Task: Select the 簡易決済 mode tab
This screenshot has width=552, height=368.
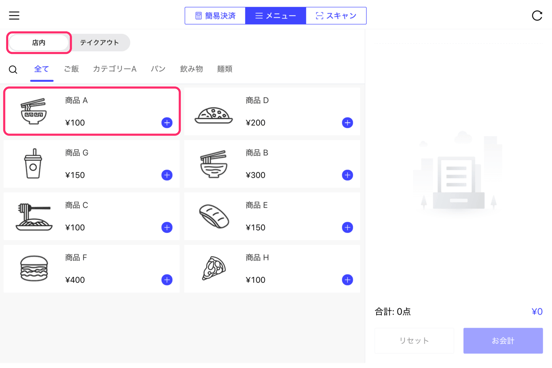Action: (x=215, y=16)
